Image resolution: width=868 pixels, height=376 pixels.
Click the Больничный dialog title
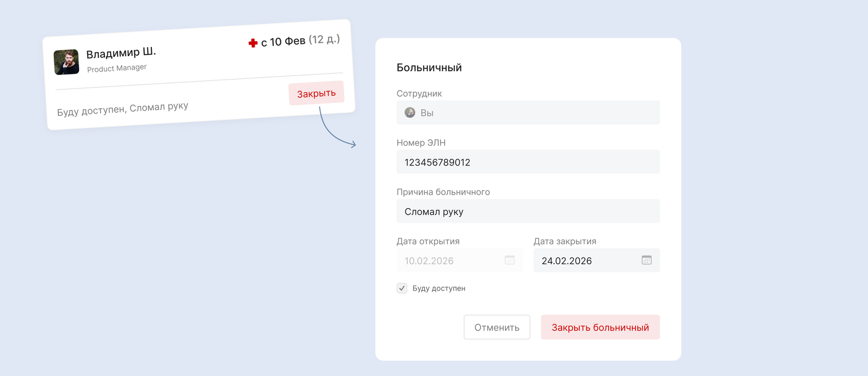pos(429,68)
